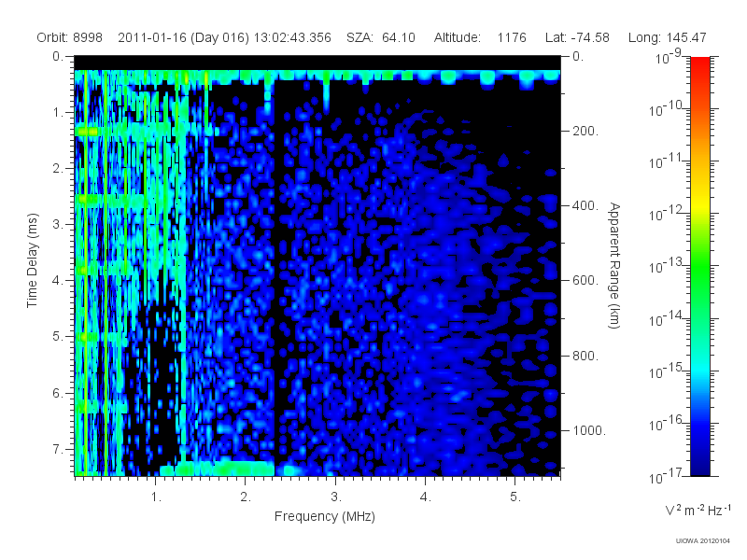Click the 'Long: 145.47' header value
Viewport: 747px width, 560px height.
click(x=667, y=37)
